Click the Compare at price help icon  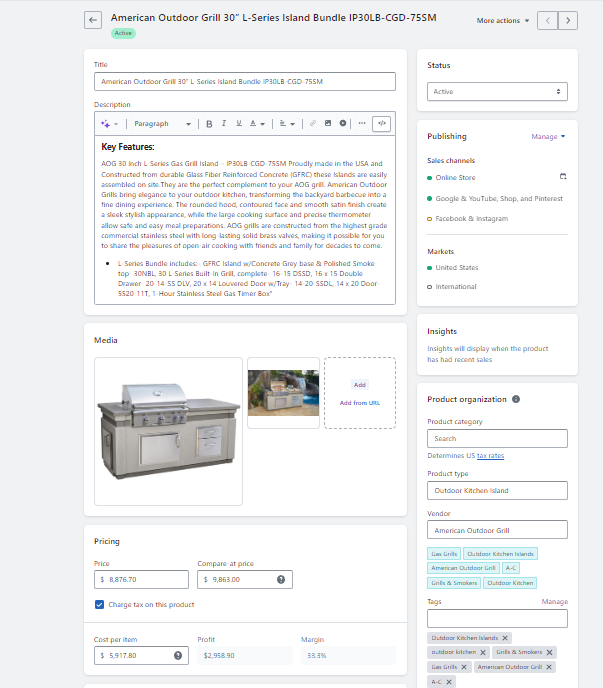pos(281,580)
